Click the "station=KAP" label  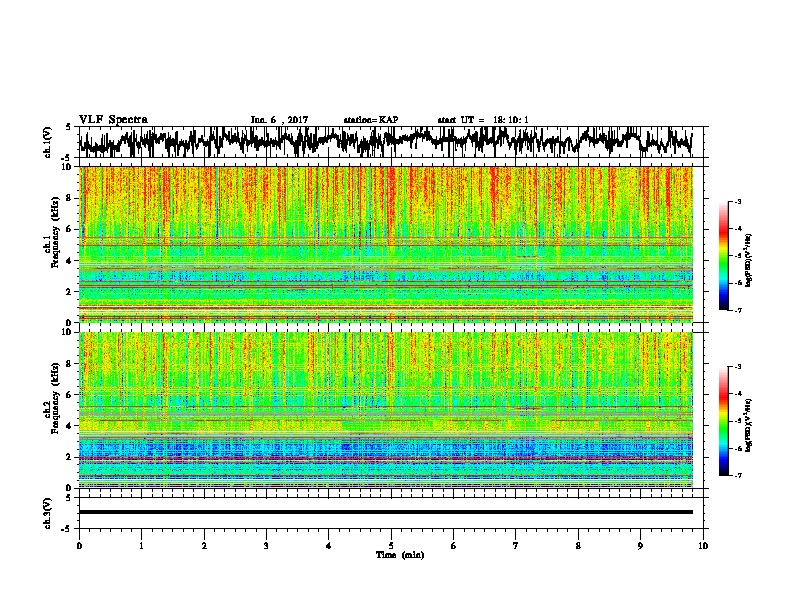[371, 120]
